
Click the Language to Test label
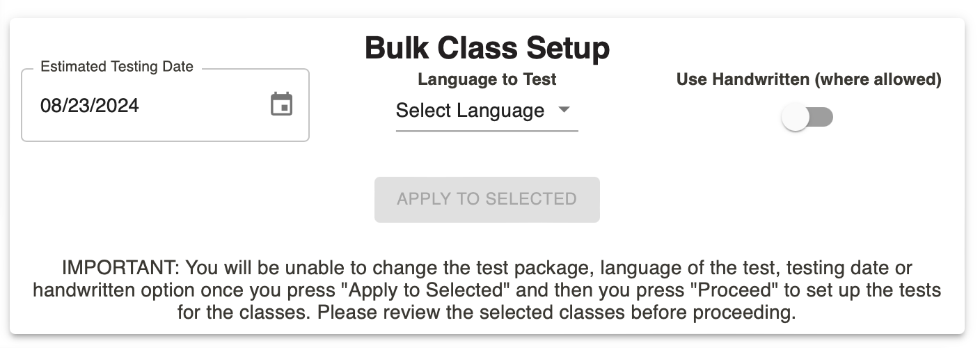click(x=487, y=79)
